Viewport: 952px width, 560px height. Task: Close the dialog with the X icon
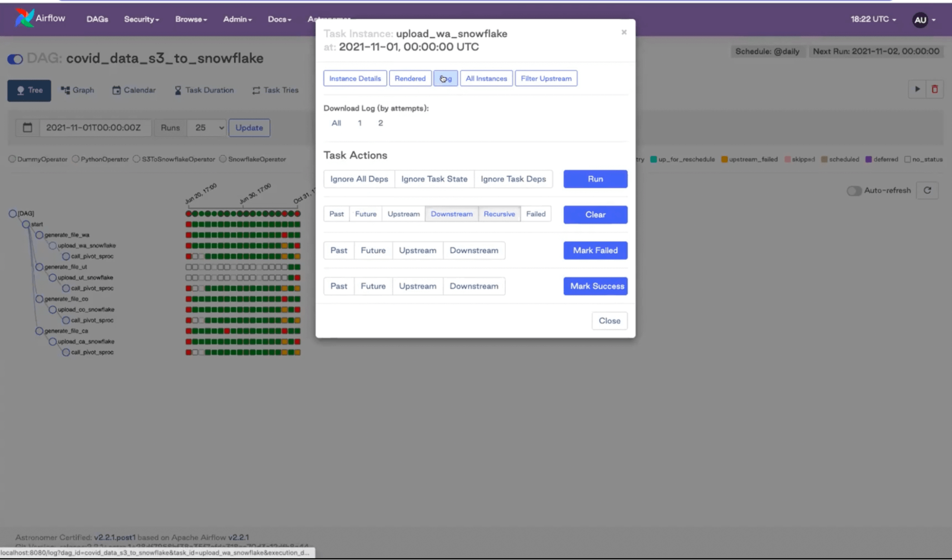click(623, 32)
